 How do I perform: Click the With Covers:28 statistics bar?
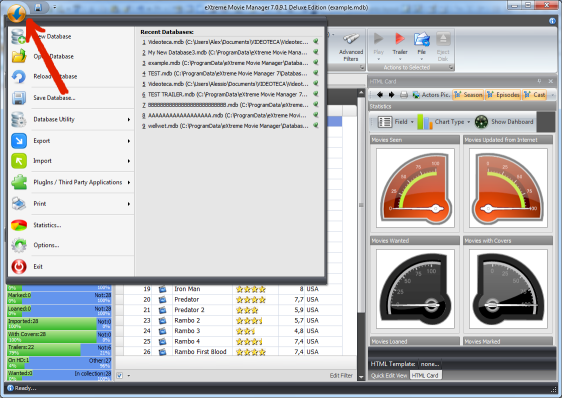coord(59,337)
